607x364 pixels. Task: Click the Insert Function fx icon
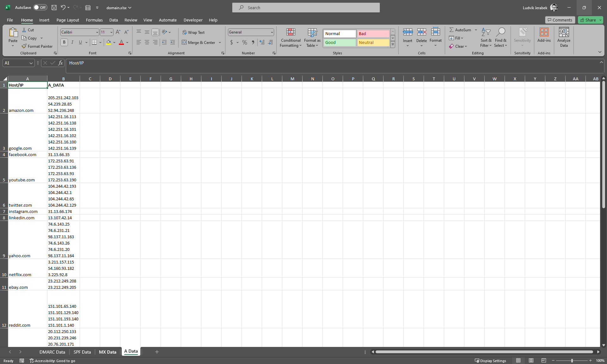60,63
